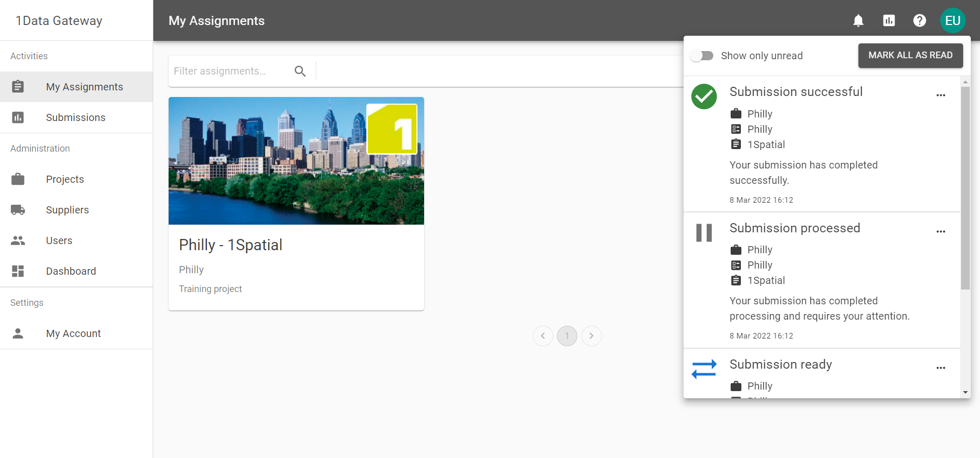This screenshot has width=980, height=458.
Task: Open the Philly - 1Spatial assignment title
Action: pos(230,245)
